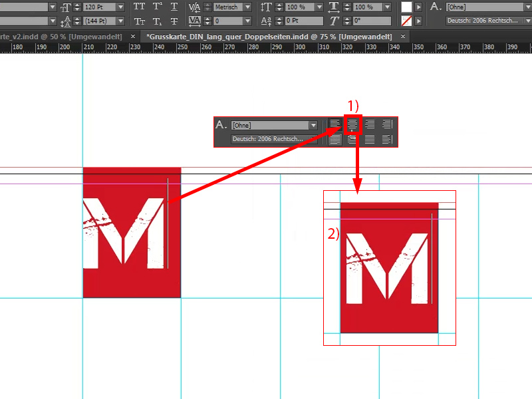
Task: Adjust vertical scale with stepper arrows
Action: pyautogui.click(x=279, y=7)
